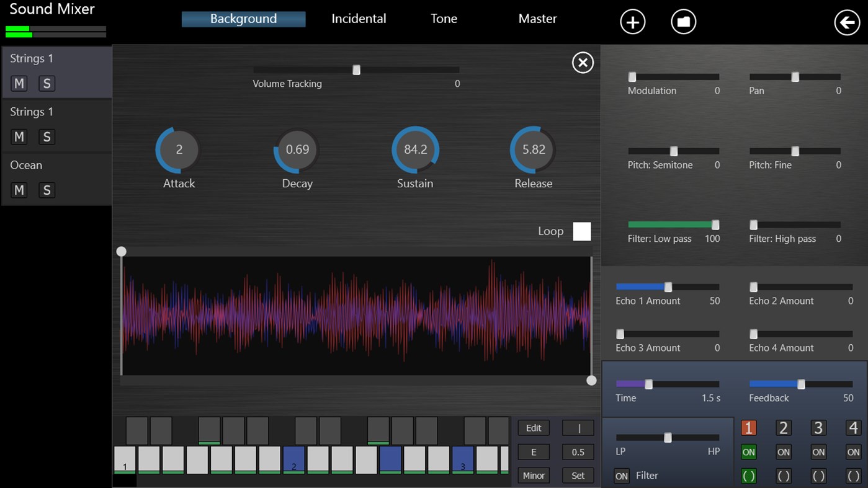The width and height of the screenshot is (868, 488).
Task: Mute the second Strings 1 track
Action: (19, 136)
